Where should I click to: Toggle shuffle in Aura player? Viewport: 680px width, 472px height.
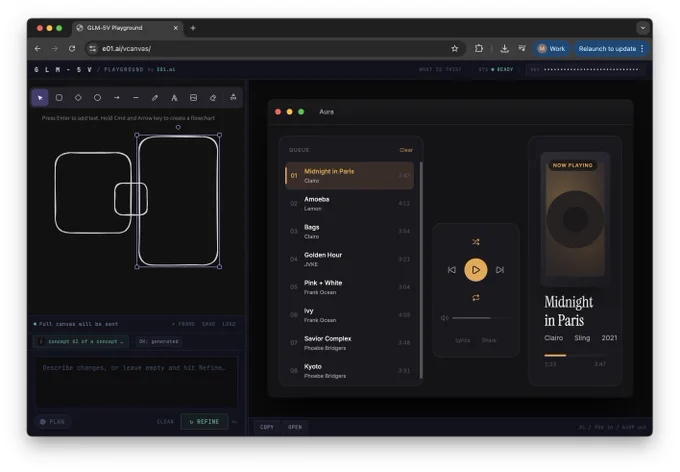pos(476,242)
